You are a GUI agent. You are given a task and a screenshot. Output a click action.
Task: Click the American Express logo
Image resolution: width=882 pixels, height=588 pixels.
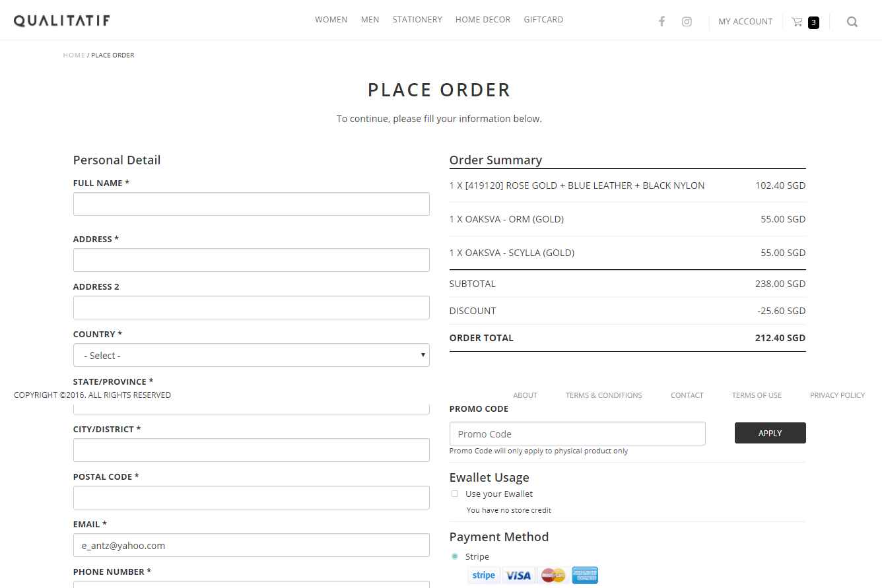(x=585, y=575)
